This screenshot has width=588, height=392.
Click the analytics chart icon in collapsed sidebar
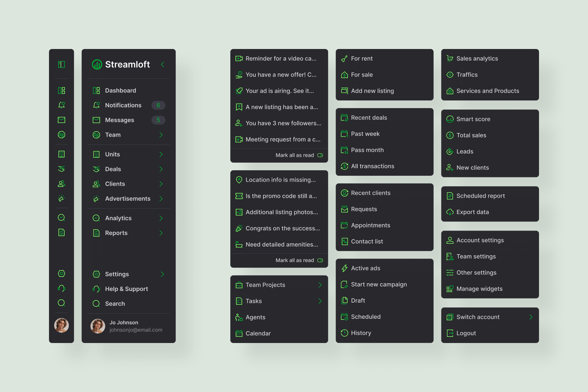(x=61, y=217)
